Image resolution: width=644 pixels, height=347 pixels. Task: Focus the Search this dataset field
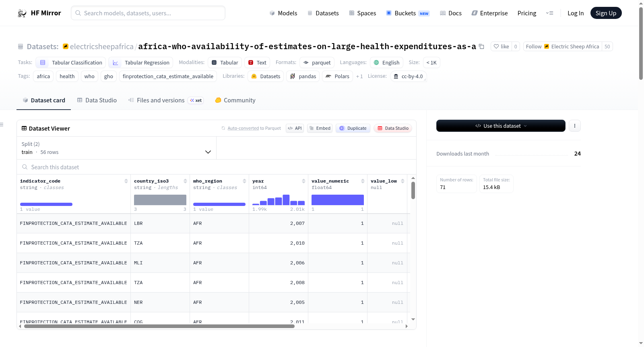point(217,167)
